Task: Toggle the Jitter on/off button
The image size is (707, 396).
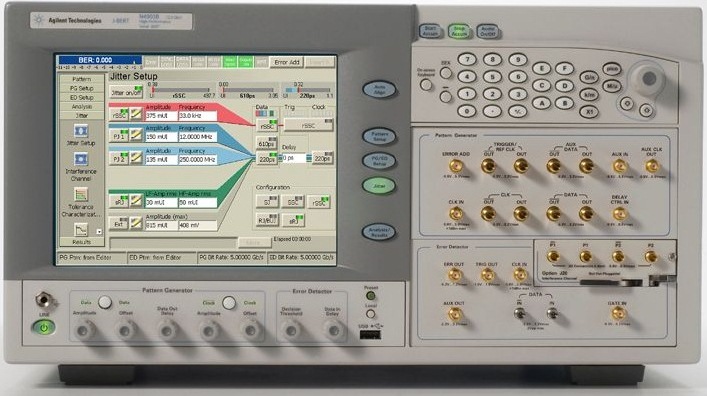Action: pos(126,92)
